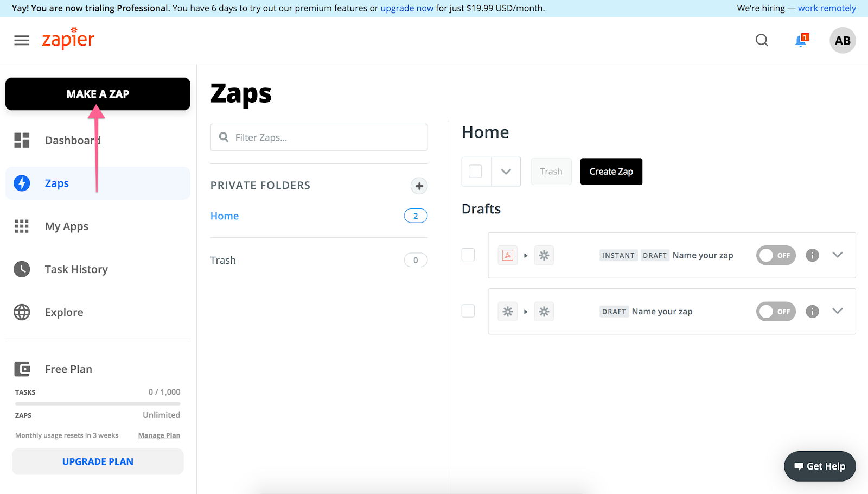The width and height of the screenshot is (868, 494).
Task: Select all zaps with the bulk checkbox
Action: pos(476,171)
